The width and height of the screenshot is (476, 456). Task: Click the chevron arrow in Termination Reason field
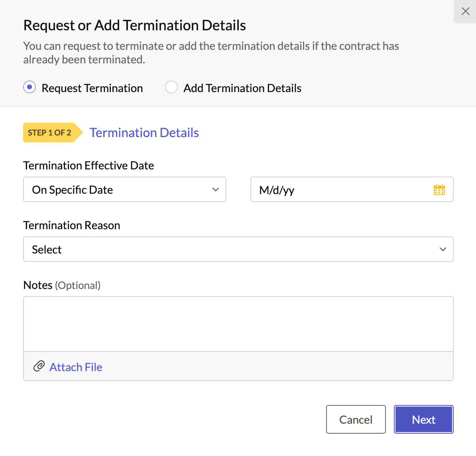(443, 250)
